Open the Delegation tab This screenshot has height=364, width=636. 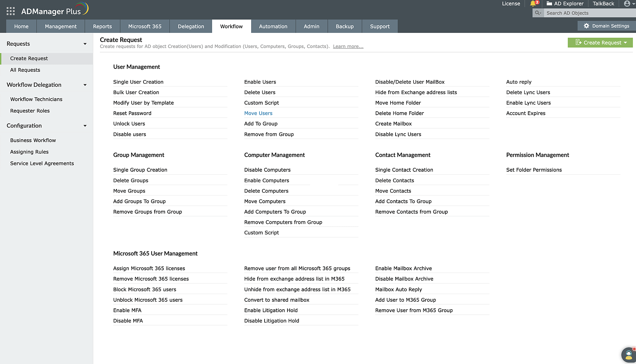point(191,26)
